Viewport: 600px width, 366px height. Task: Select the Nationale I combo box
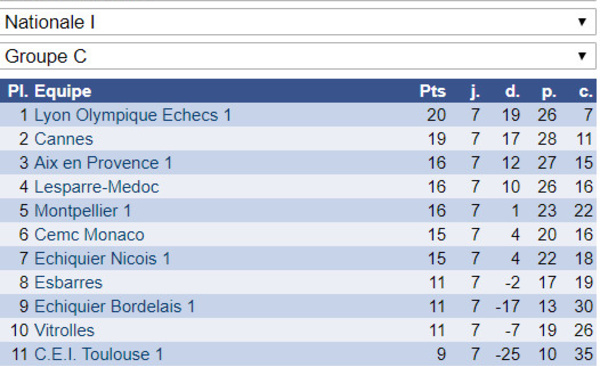(298, 22)
